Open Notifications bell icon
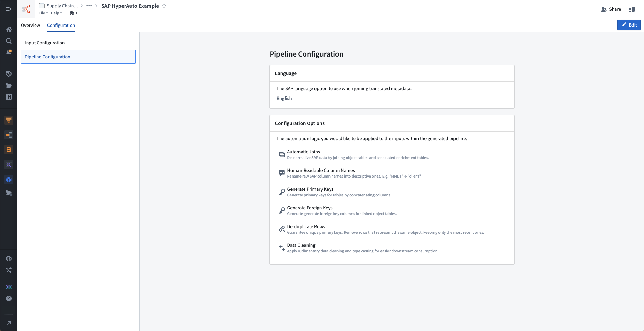Screen dimensions: 644x331 tap(9, 52)
